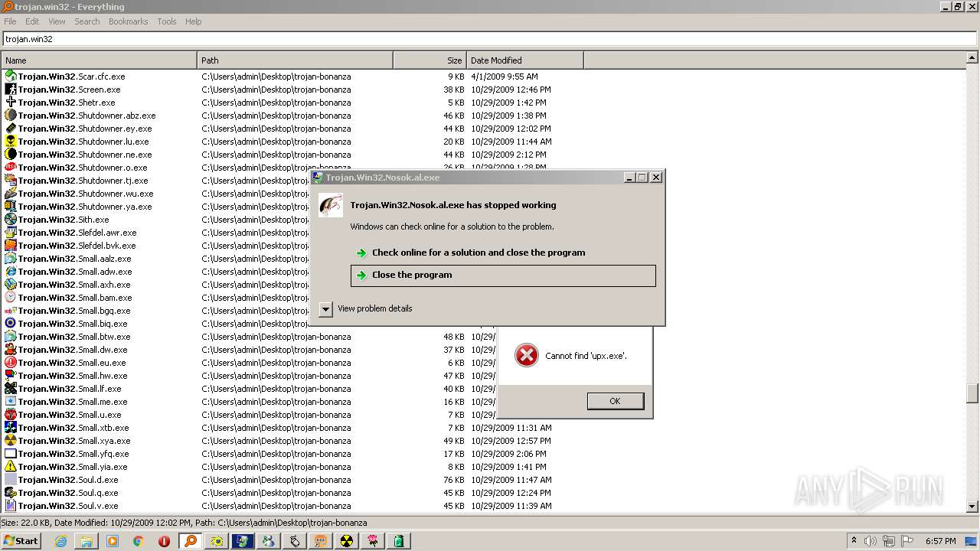980x551 pixels.
Task: Open Internet Explorer from the taskbar
Action: (x=60, y=541)
